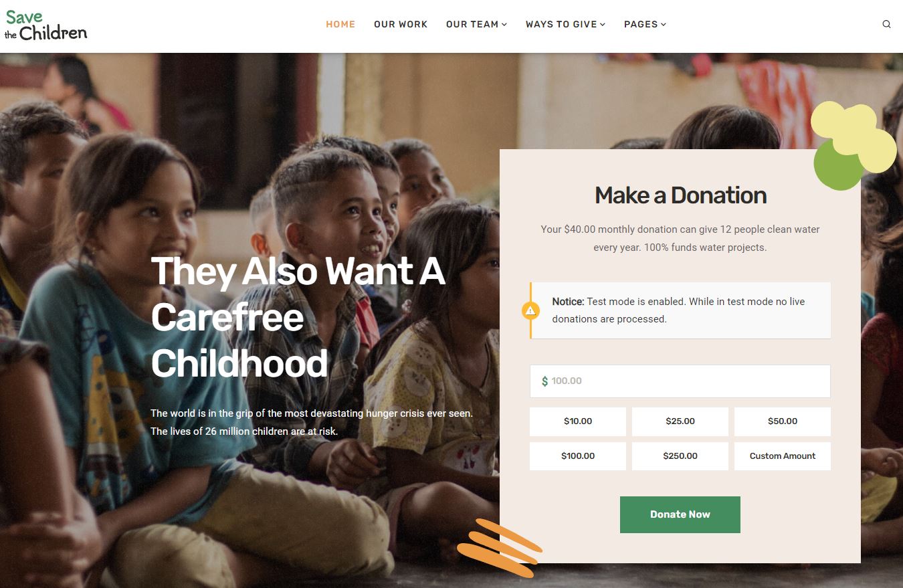Click the They Also Want A Carefree Childhood heading

pyautogui.click(x=298, y=317)
